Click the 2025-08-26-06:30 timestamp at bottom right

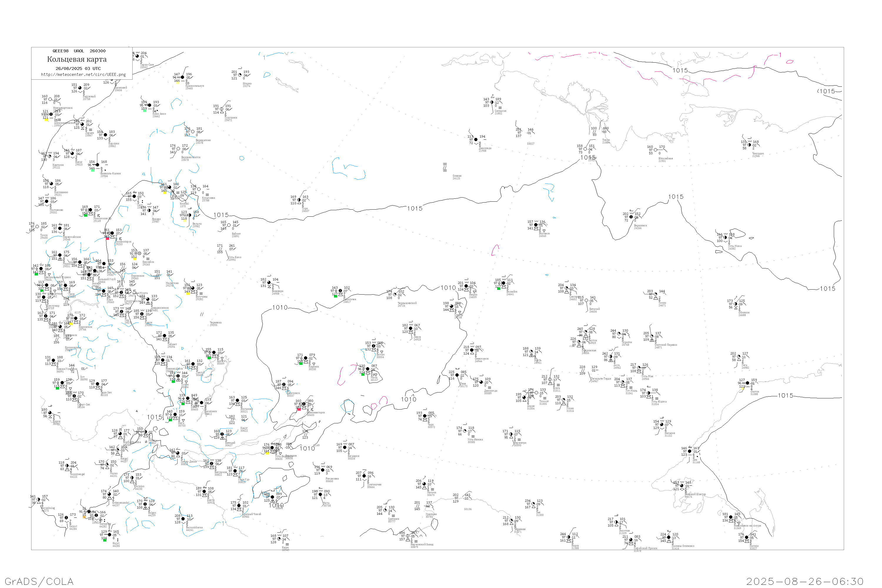[805, 581]
